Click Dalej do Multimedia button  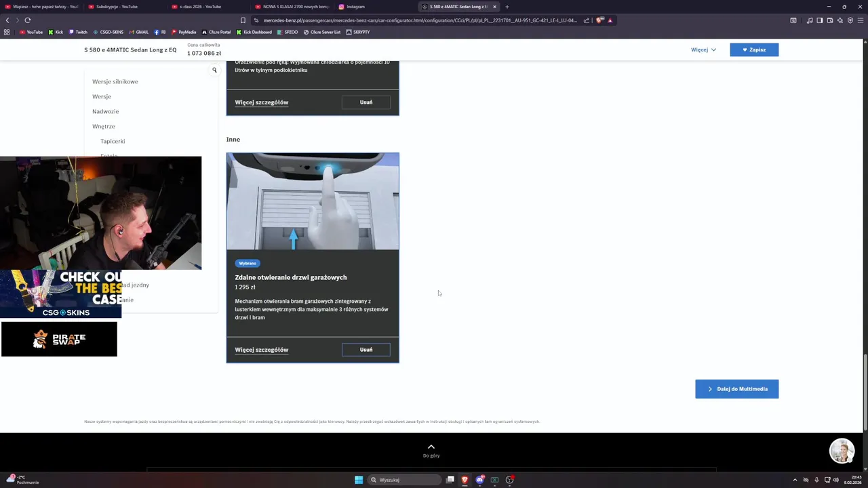click(x=736, y=389)
